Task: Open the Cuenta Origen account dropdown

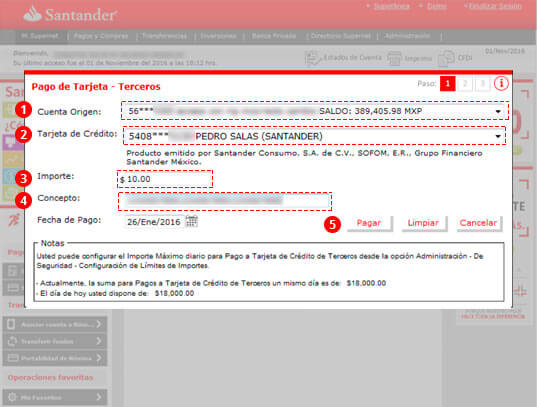Action: pos(314,111)
